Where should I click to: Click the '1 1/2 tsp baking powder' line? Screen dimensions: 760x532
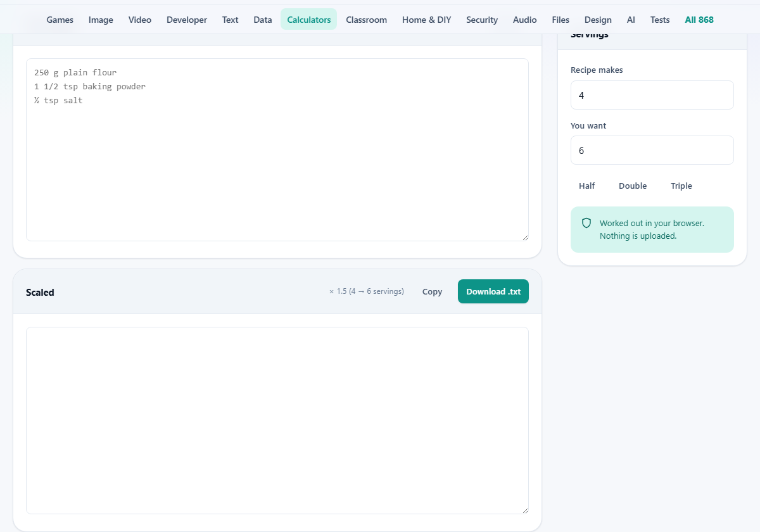pyautogui.click(x=90, y=87)
